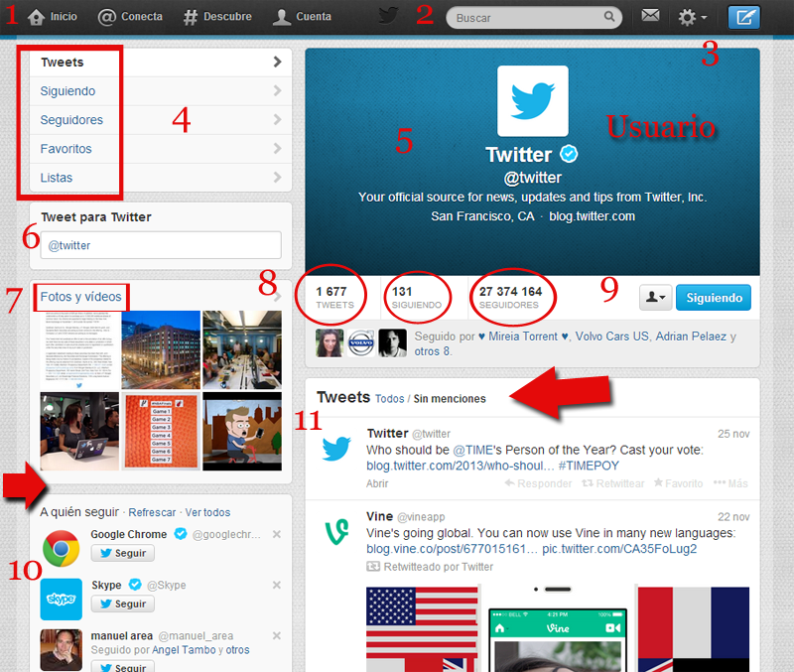Compose a new tweet with the blue button
The height and width of the screenshot is (672, 794).
(x=743, y=18)
